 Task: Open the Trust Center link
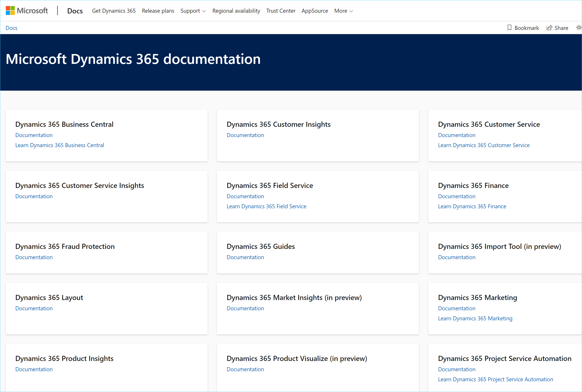pos(281,11)
